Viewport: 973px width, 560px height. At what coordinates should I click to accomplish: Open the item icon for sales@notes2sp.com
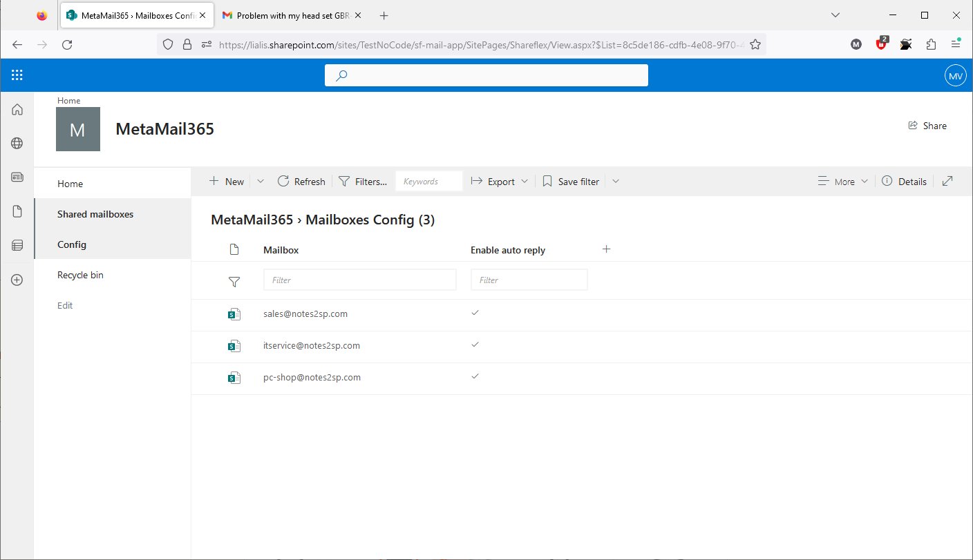(234, 314)
